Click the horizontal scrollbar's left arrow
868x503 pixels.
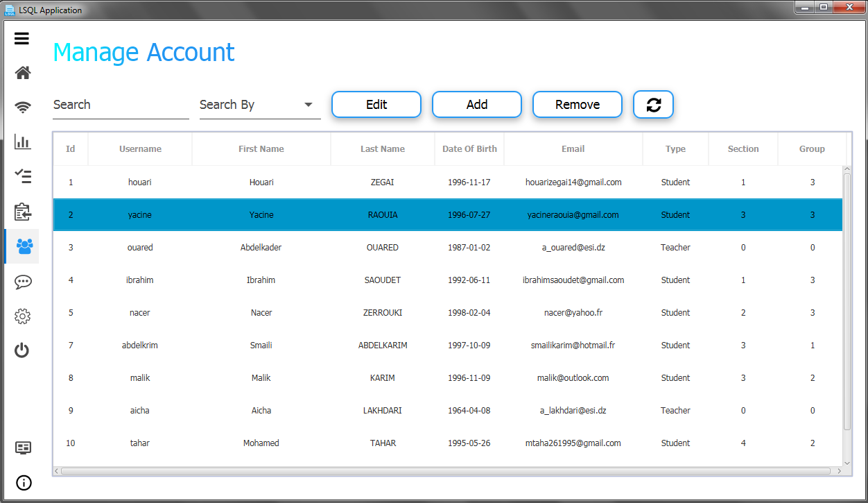tap(58, 471)
